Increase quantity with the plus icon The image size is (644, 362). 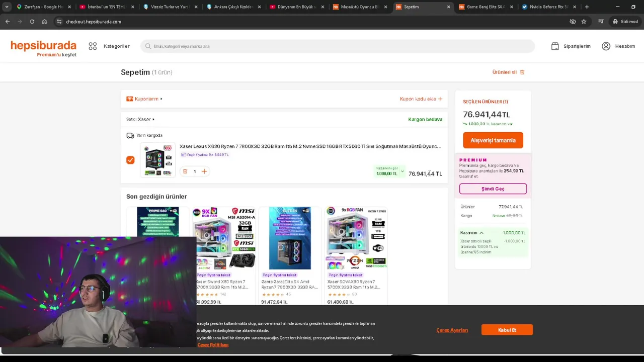click(204, 171)
